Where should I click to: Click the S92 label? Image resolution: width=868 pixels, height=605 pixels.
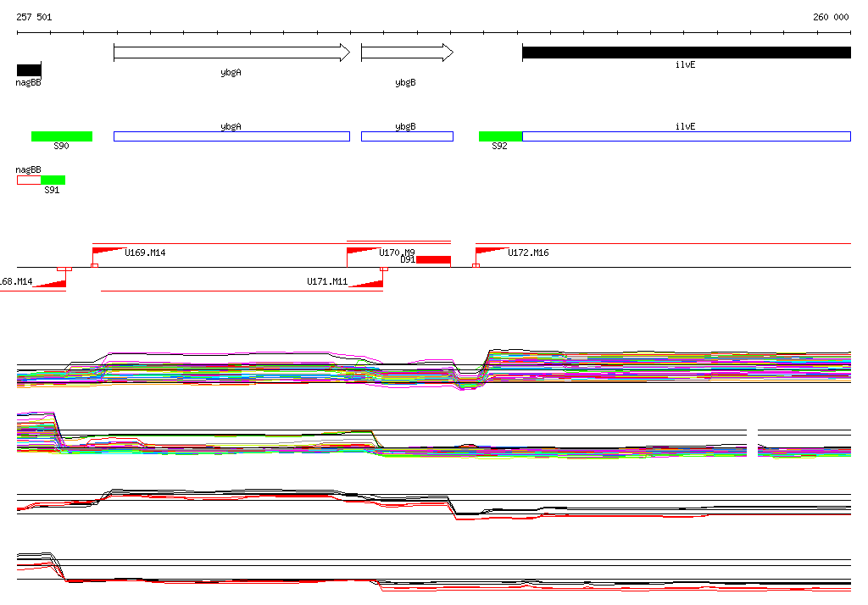[x=499, y=146]
